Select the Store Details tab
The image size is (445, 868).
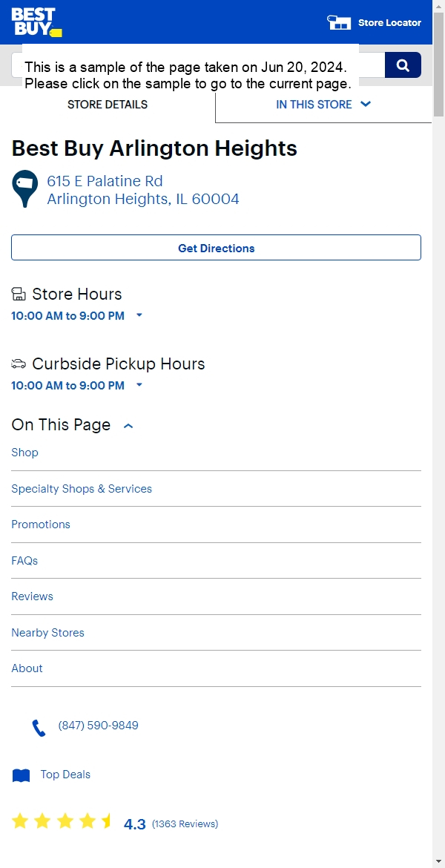point(108,105)
